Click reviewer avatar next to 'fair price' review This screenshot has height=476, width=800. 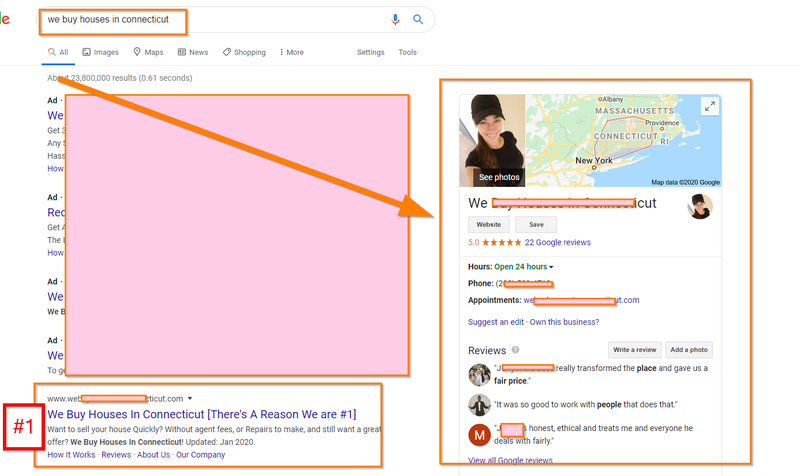pos(479,375)
